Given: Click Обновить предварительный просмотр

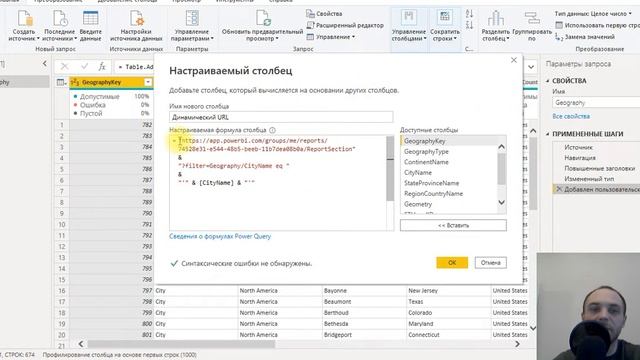Looking at the screenshot, I should tap(262, 26).
